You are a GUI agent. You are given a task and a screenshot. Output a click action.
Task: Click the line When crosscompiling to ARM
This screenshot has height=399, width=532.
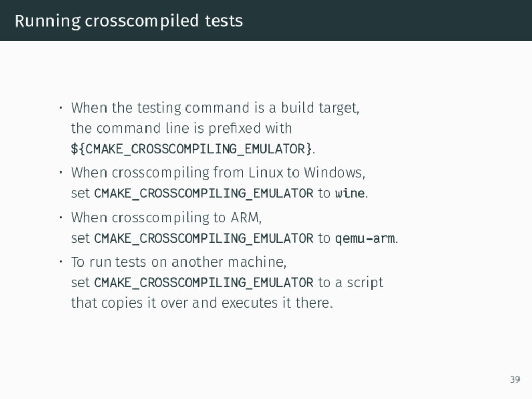coord(166,218)
